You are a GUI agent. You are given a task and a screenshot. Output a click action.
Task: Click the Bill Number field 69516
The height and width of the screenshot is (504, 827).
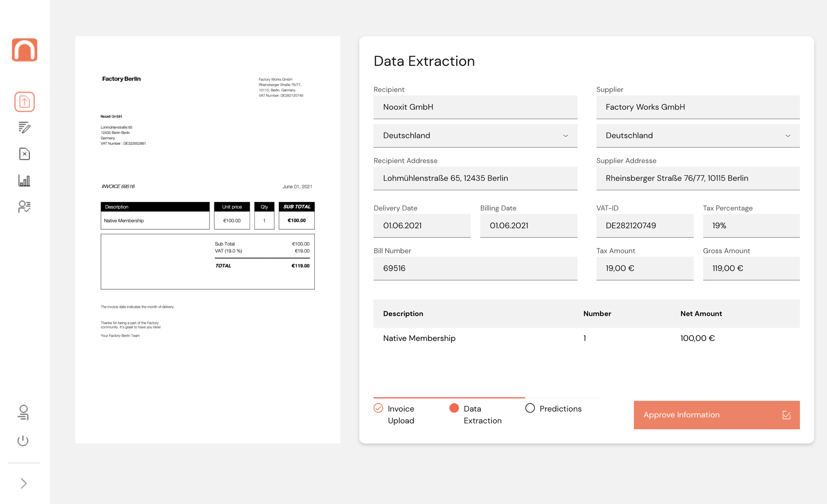coord(475,268)
